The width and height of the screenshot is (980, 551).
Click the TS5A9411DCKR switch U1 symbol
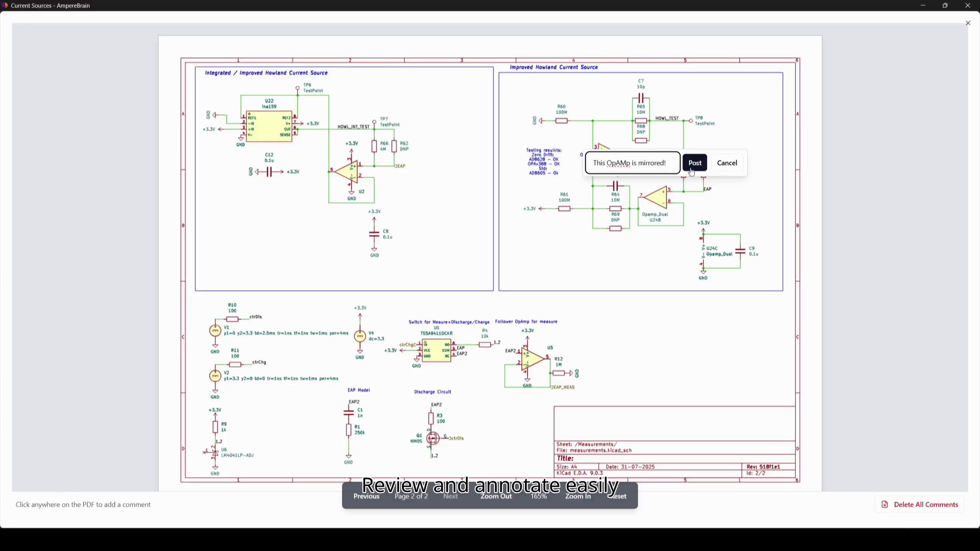click(x=436, y=350)
